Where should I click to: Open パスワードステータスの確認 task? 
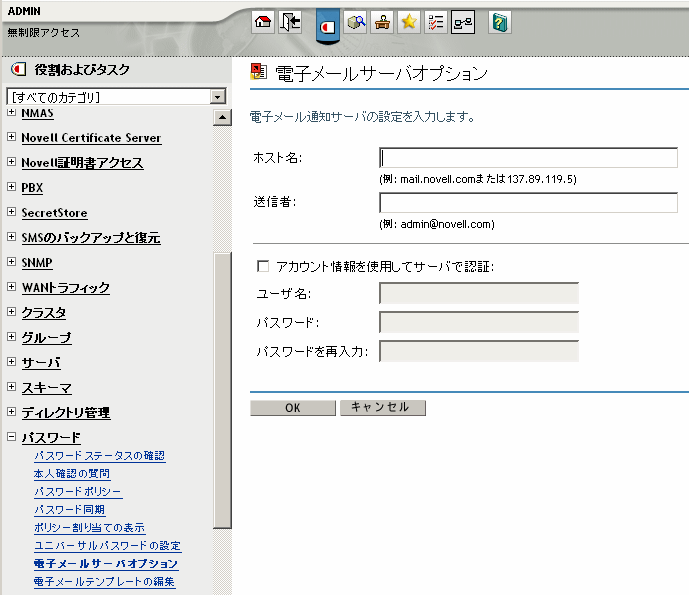click(100, 456)
